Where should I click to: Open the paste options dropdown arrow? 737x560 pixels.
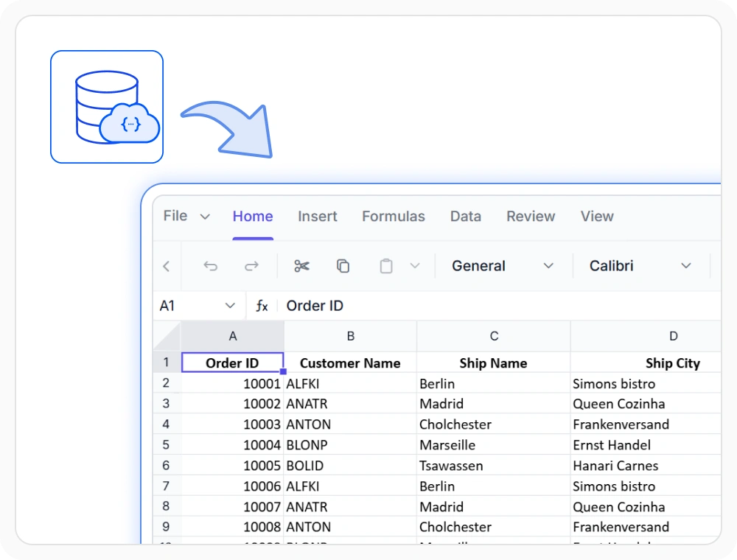pos(414,266)
